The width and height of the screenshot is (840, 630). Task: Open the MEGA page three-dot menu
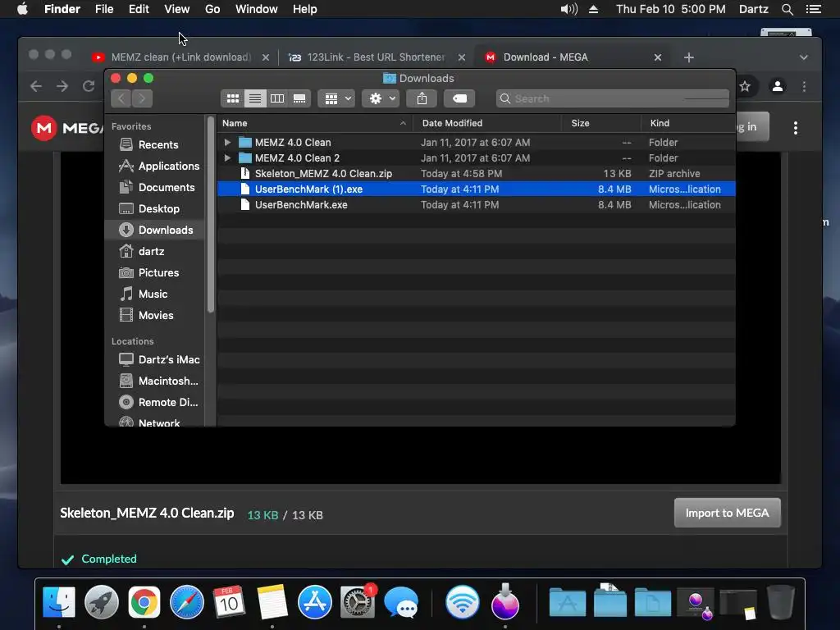tap(796, 128)
